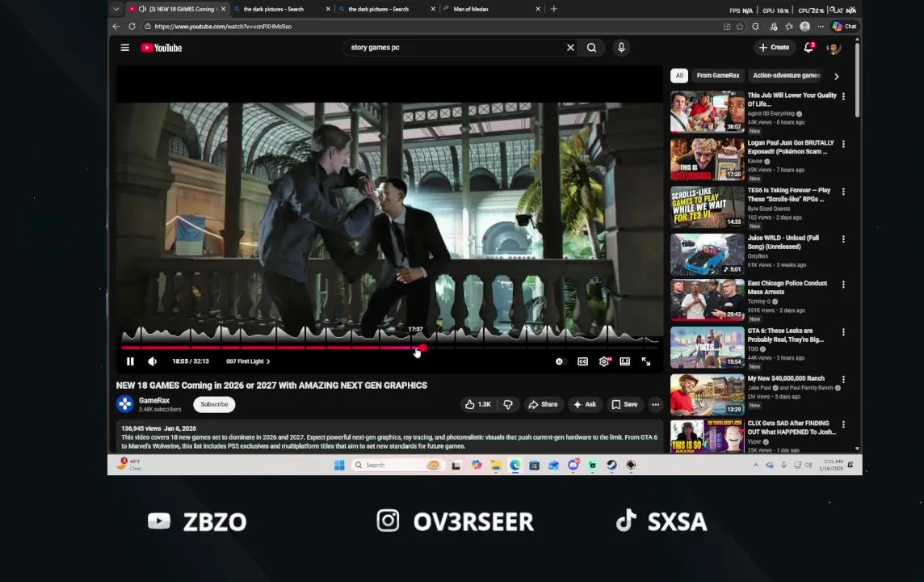The width and height of the screenshot is (924, 582).
Task: Show hidden system tray icons chevron
Action: (755, 466)
